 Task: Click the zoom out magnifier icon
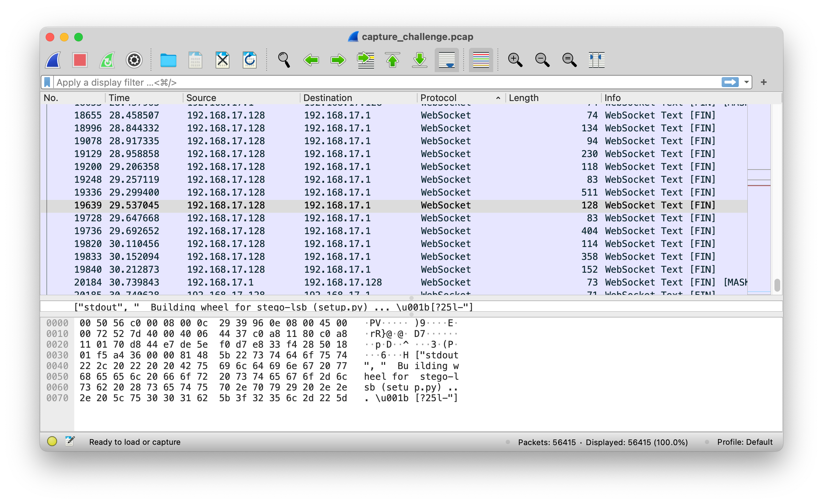[x=541, y=60]
